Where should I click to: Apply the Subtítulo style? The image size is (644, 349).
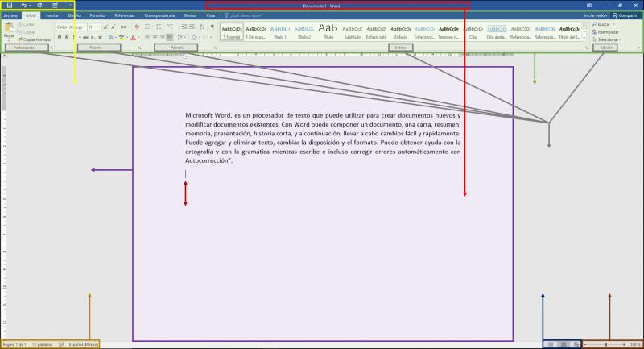(353, 31)
